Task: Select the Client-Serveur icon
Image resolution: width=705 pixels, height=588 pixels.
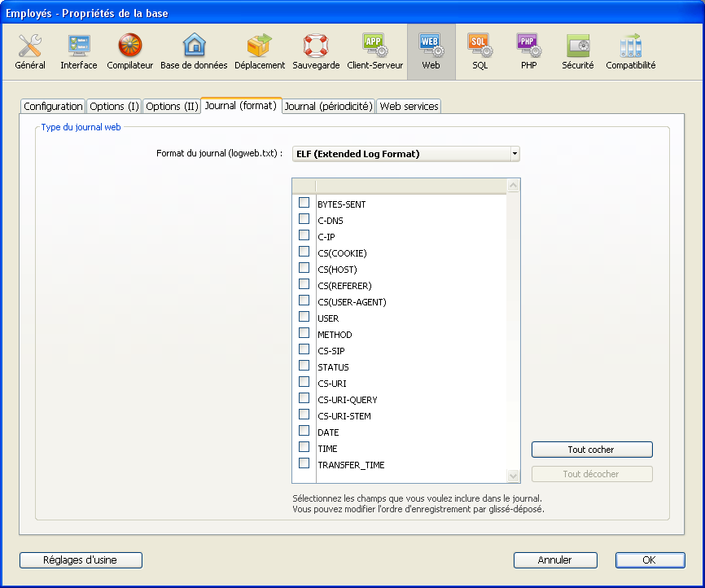Action: [374, 51]
